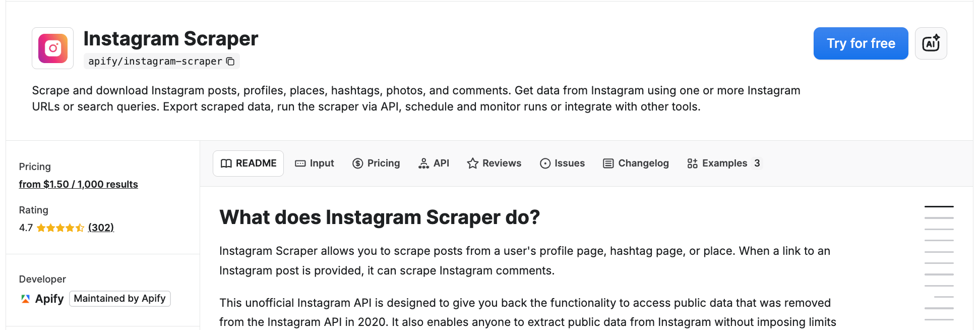The width and height of the screenshot is (980, 330).
Task: Switch to the Examples tab
Action: [x=724, y=163]
